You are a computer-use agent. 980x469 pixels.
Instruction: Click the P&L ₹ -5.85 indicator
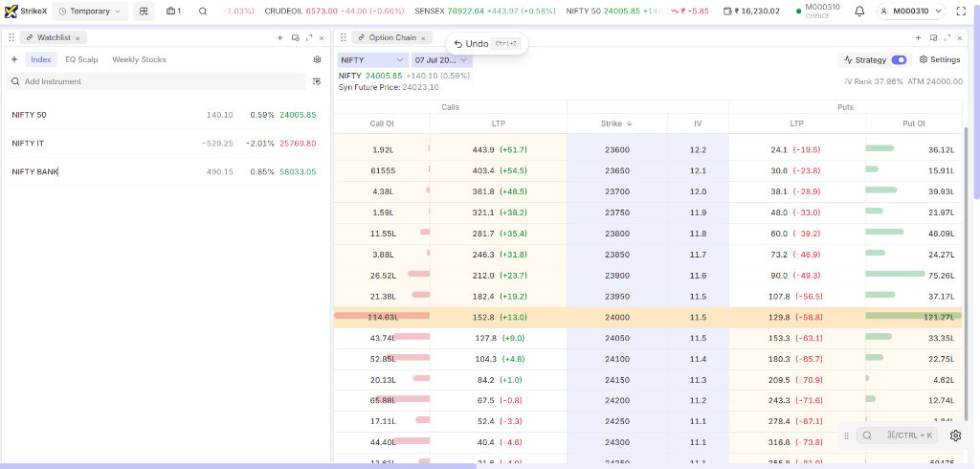(x=690, y=11)
